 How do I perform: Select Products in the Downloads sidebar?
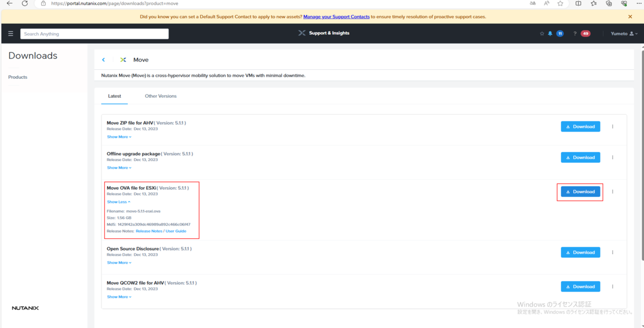click(18, 77)
